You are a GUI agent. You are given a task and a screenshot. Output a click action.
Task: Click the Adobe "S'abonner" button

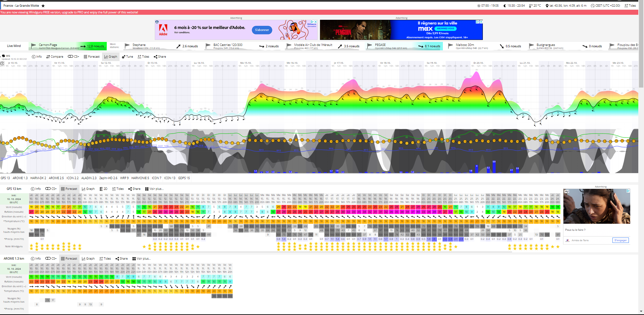pyautogui.click(x=262, y=30)
